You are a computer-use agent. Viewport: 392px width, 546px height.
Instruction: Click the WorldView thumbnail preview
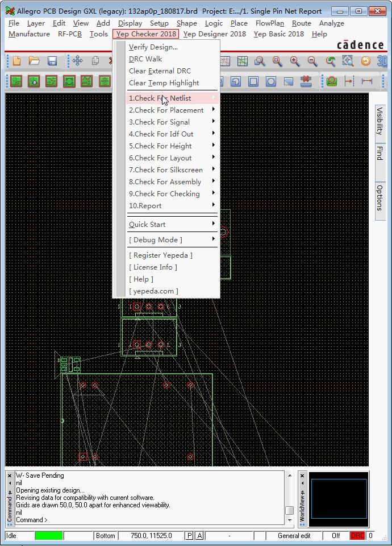[339, 499]
